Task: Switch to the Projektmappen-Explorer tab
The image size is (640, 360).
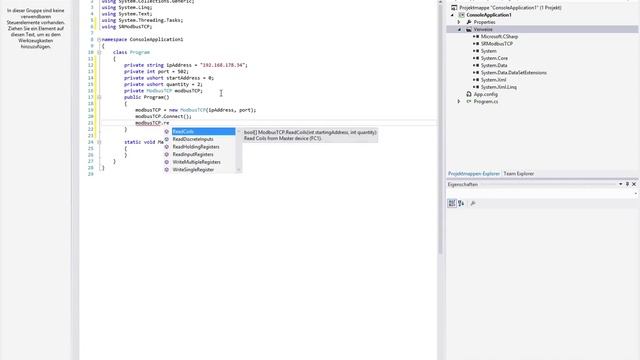Action: (x=473, y=174)
